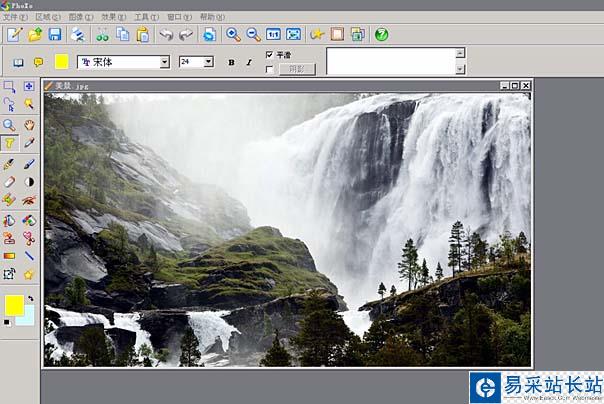Select the Magic Wand tool
This screenshot has height=404, width=604.
(29, 104)
